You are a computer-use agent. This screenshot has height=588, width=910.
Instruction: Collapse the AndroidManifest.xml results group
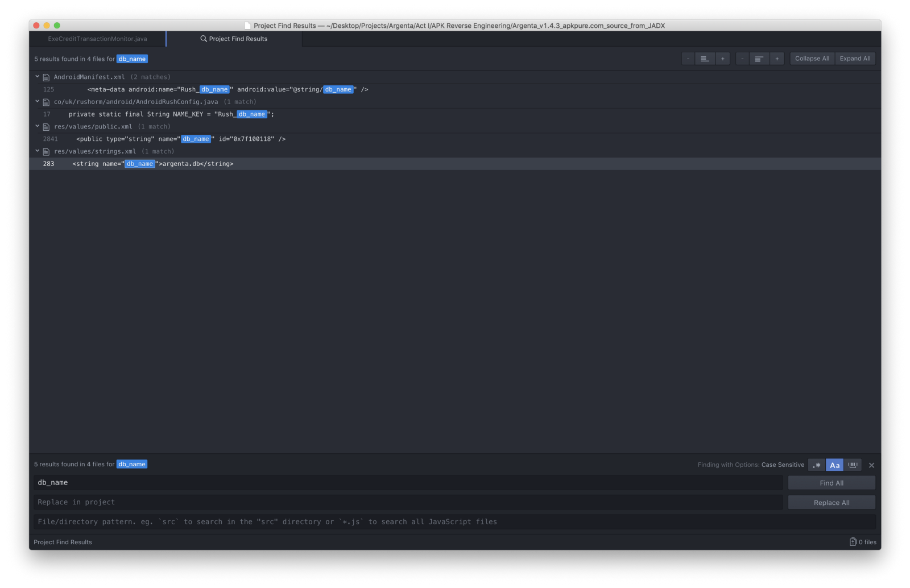37,77
